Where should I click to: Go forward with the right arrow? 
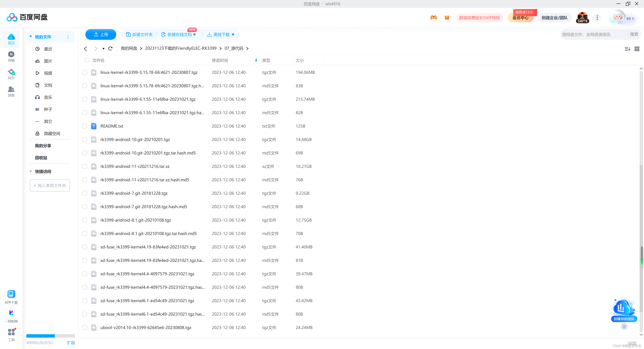pos(96,49)
